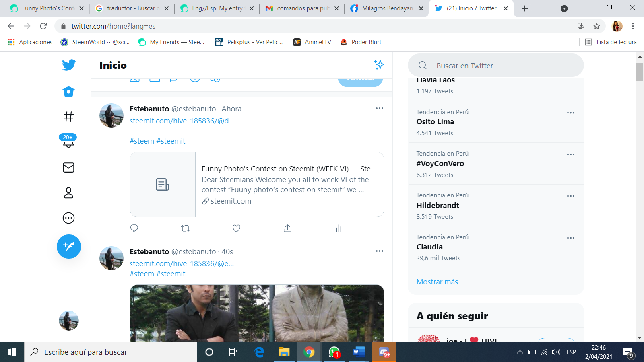Open More options circle icon in sidebar
The width and height of the screenshot is (644, 362).
[69, 218]
